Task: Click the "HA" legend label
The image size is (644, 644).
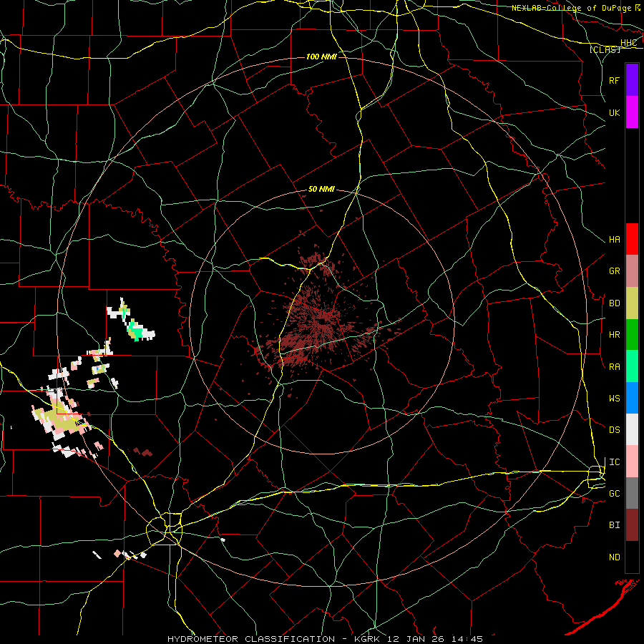Action: (x=614, y=240)
